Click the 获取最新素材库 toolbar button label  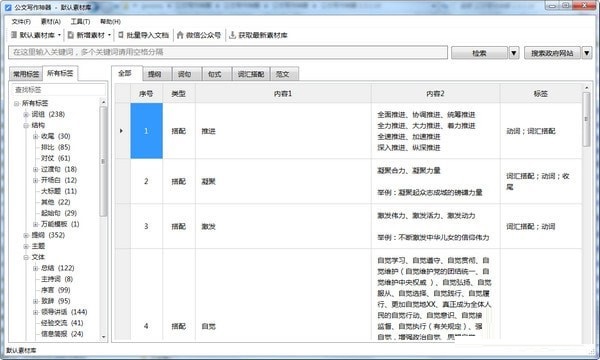[263, 35]
